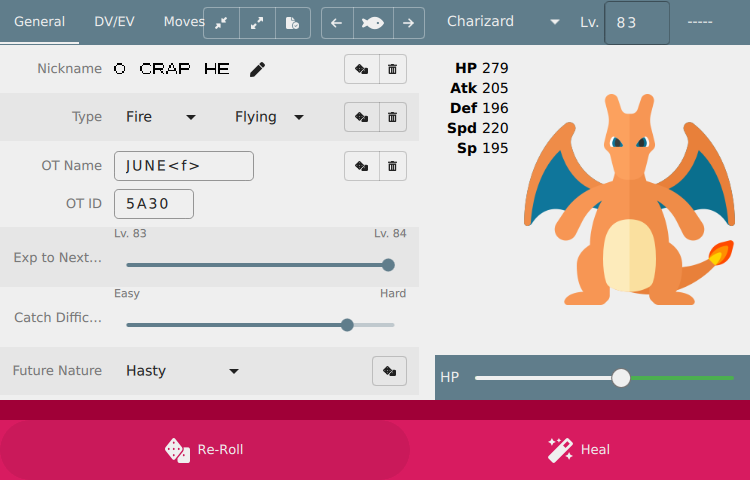The width and height of the screenshot is (750, 480).
Task: Click the dashes text beside level
Action: pos(700,22)
